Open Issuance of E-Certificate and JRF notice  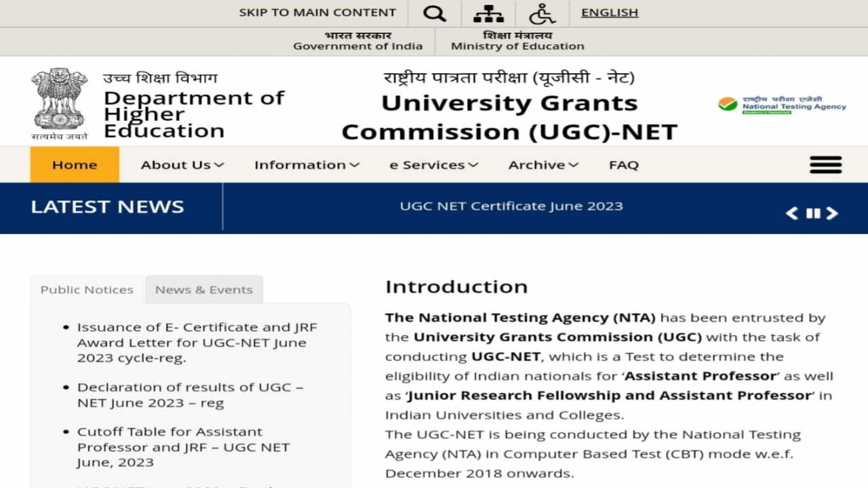pyautogui.click(x=197, y=342)
